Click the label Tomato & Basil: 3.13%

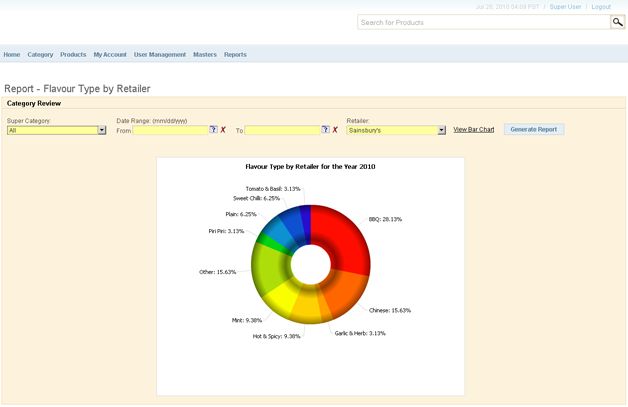pyautogui.click(x=273, y=188)
